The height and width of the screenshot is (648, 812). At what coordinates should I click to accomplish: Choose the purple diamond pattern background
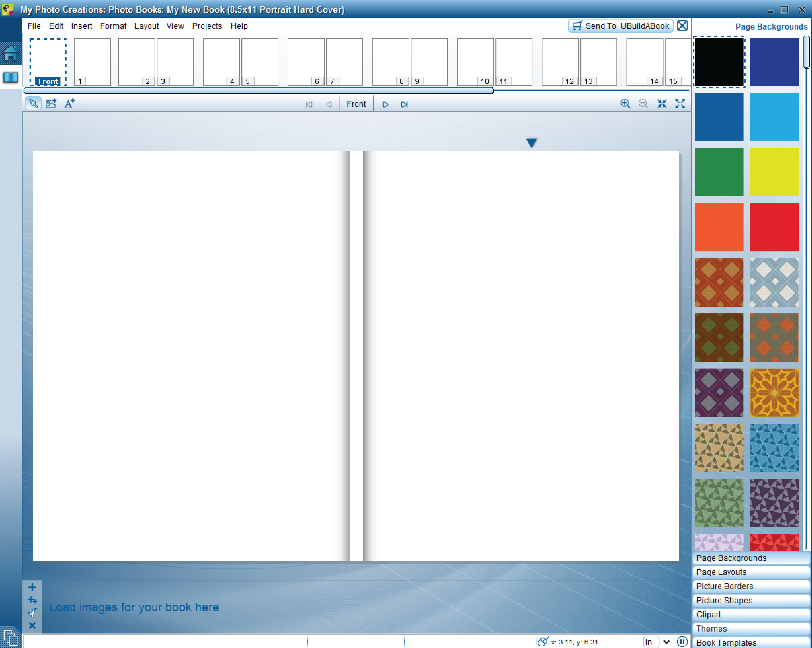719,393
